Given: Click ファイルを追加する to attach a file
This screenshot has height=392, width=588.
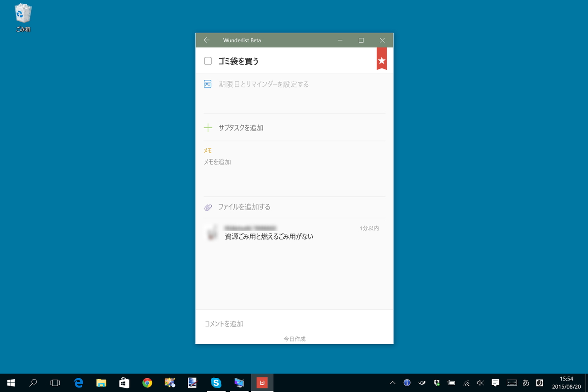Looking at the screenshot, I should pyautogui.click(x=244, y=207).
